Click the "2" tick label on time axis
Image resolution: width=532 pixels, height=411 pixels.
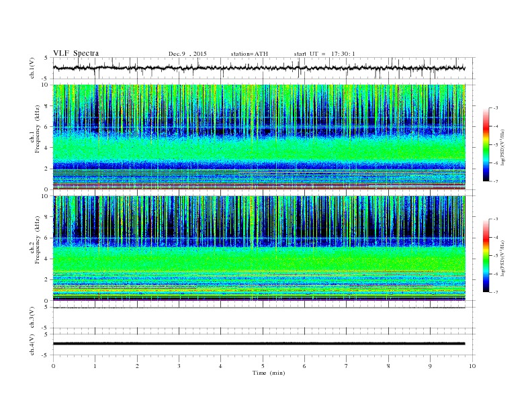coord(137,366)
